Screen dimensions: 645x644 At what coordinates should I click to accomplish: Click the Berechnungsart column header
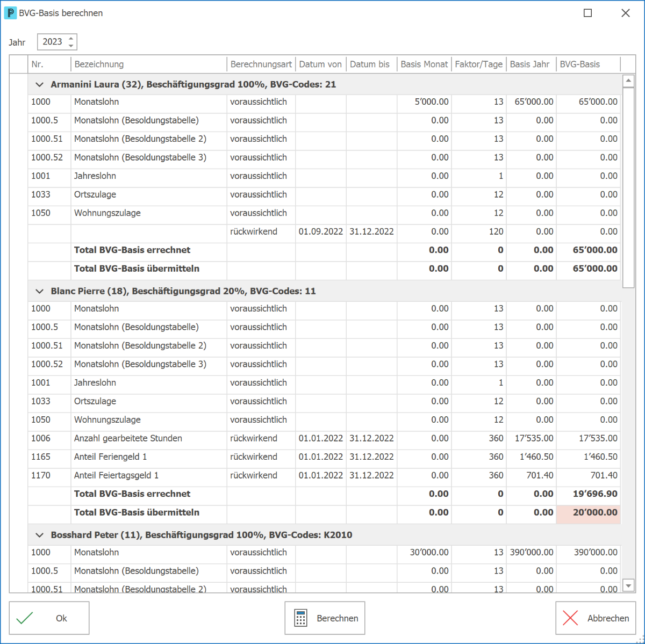click(x=261, y=64)
